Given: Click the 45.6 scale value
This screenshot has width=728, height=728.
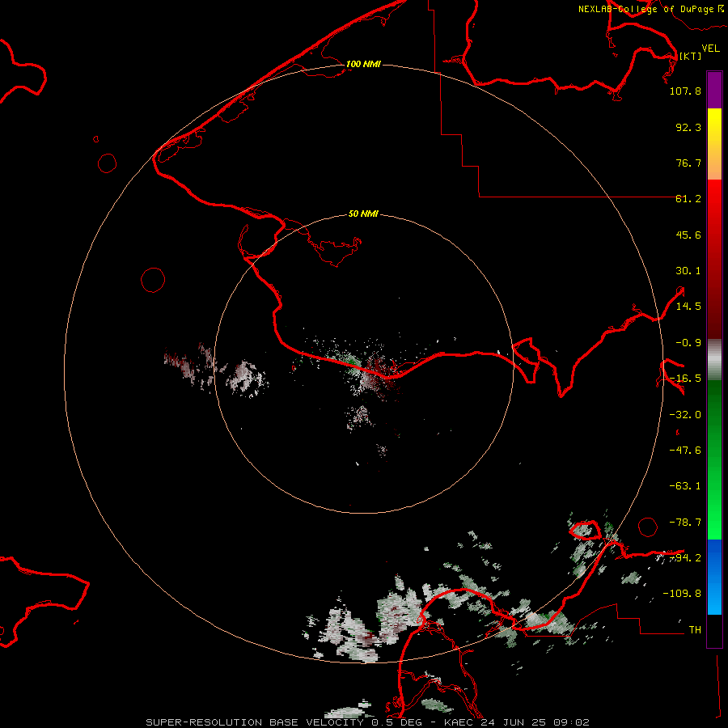Looking at the screenshot, I should (688, 235).
